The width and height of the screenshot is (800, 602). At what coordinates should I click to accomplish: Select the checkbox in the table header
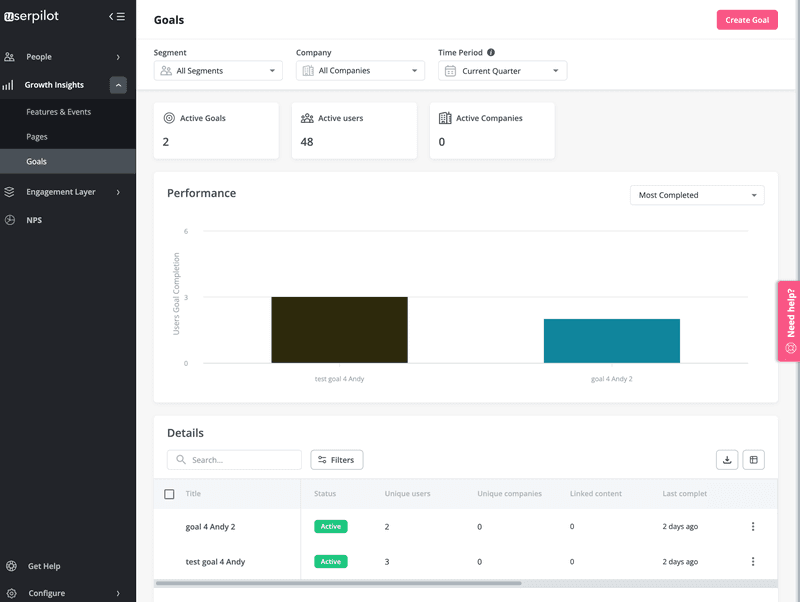tap(169, 493)
